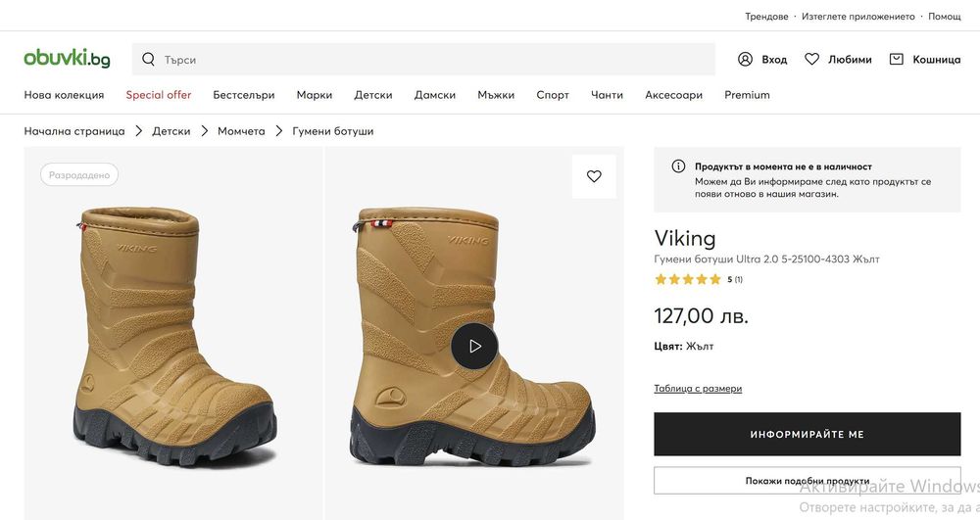Go to Начална страница breadcrumb
This screenshot has width=980, height=520.
coord(74,131)
